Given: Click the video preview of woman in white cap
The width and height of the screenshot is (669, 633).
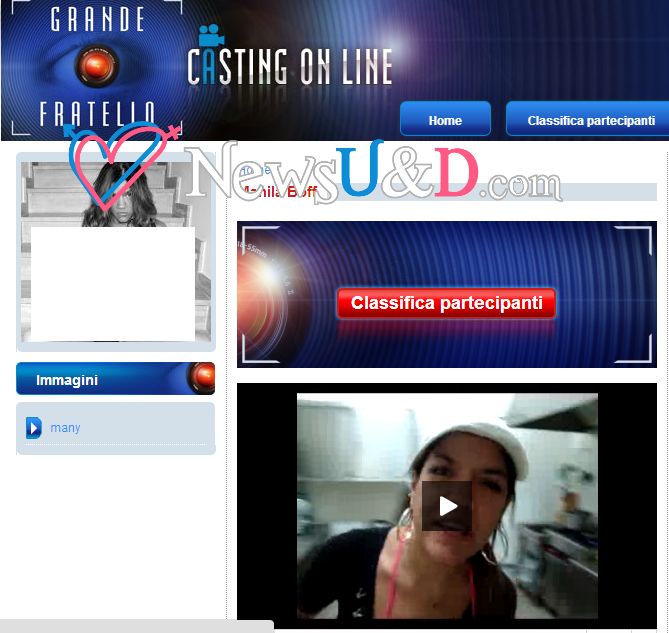Looking at the screenshot, I should (447, 506).
